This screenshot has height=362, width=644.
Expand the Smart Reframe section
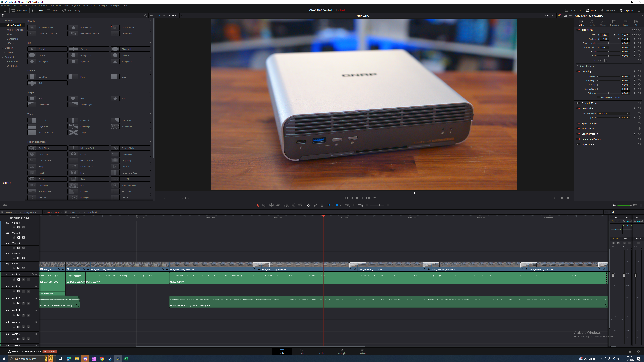pos(578,66)
